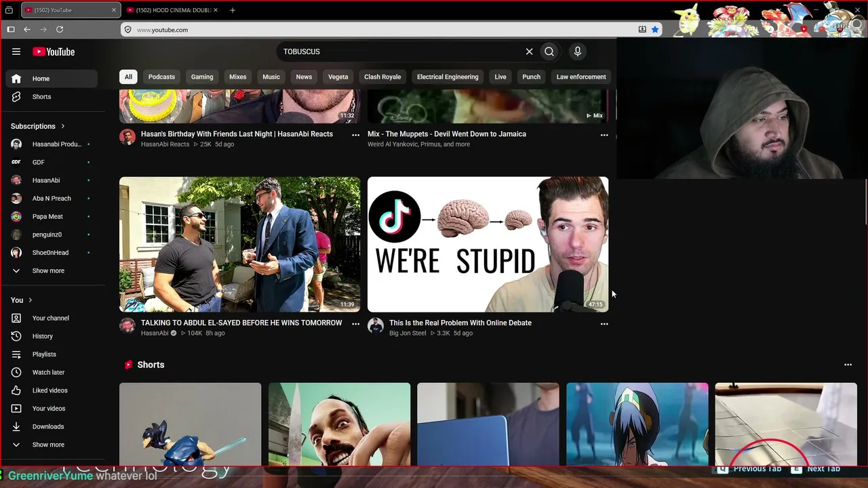Select the Punch filter chip
Image resolution: width=868 pixels, height=488 pixels.
point(532,77)
